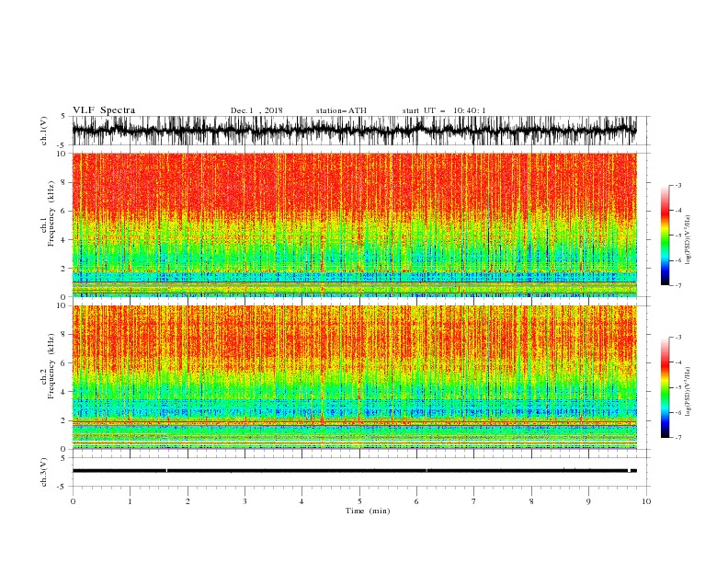
Task: Click the "2" tick on the time axis
Action: click(x=188, y=501)
